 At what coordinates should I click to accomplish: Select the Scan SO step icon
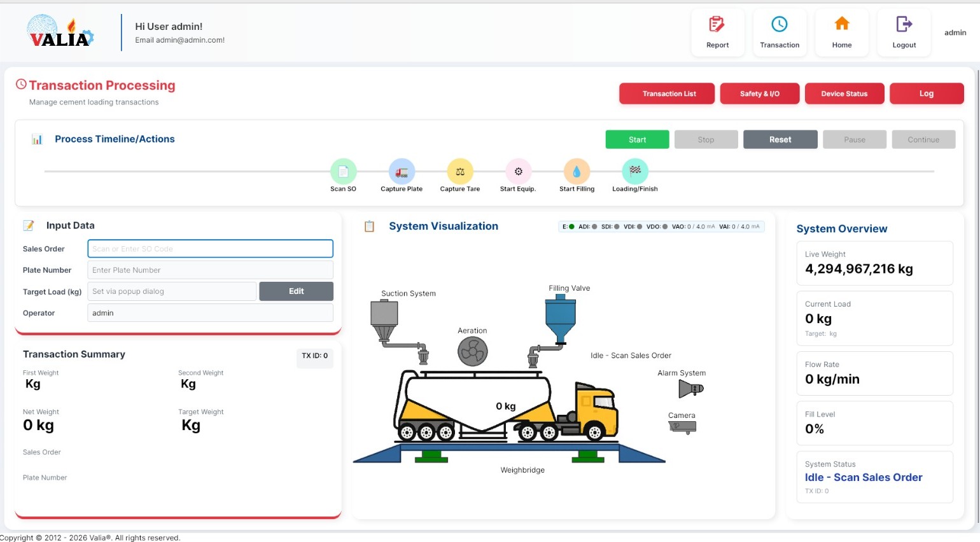(343, 172)
